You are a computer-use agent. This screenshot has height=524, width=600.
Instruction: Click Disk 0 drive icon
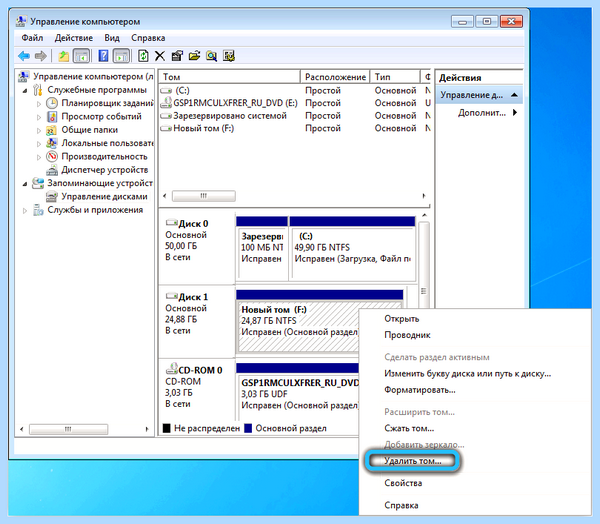(171, 223)
